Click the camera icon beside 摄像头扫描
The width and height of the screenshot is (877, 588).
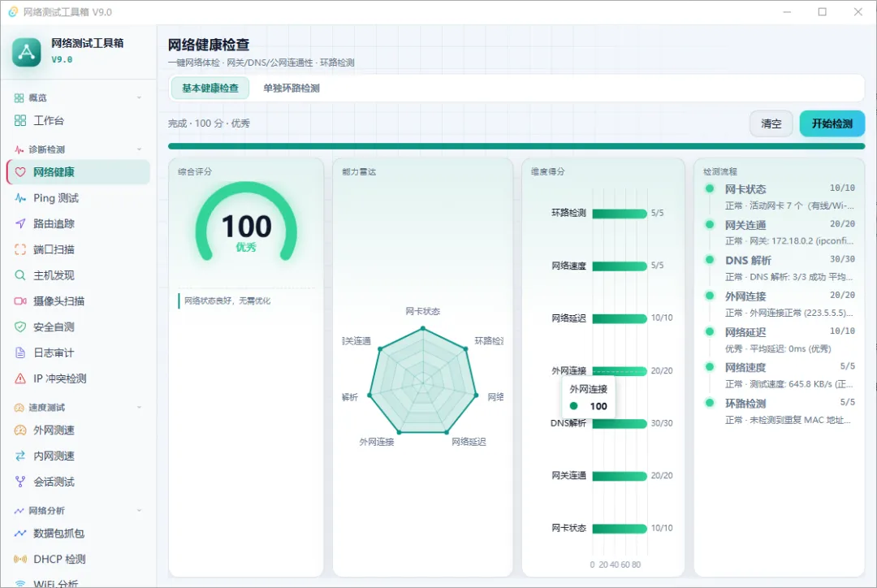(x=20, y=300)
